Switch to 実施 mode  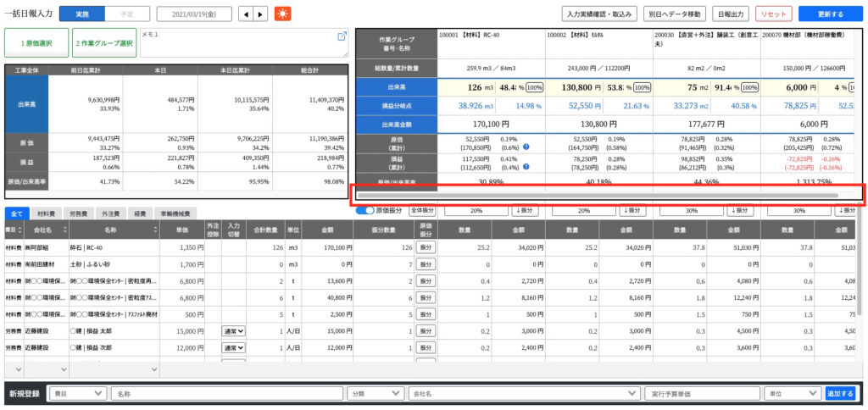click(82, 14)
